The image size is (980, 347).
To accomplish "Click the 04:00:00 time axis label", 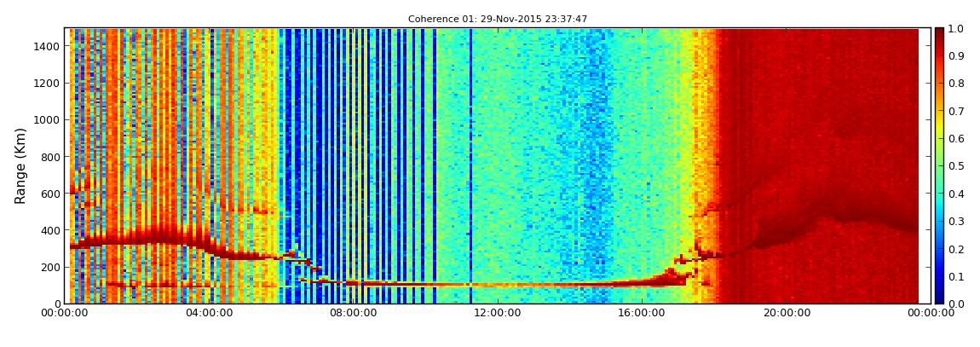I will pos(208,313).
